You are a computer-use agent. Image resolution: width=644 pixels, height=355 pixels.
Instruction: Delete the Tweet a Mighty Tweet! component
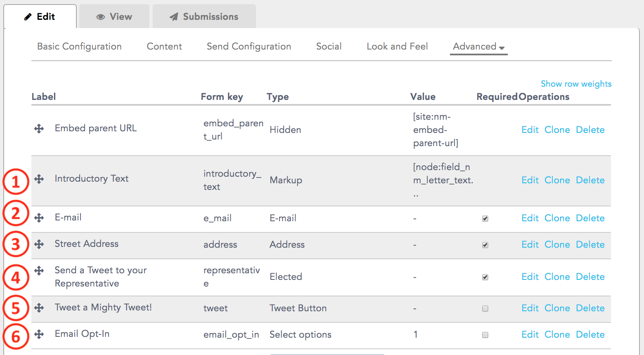pyautogui.click(x=590, y=308)
